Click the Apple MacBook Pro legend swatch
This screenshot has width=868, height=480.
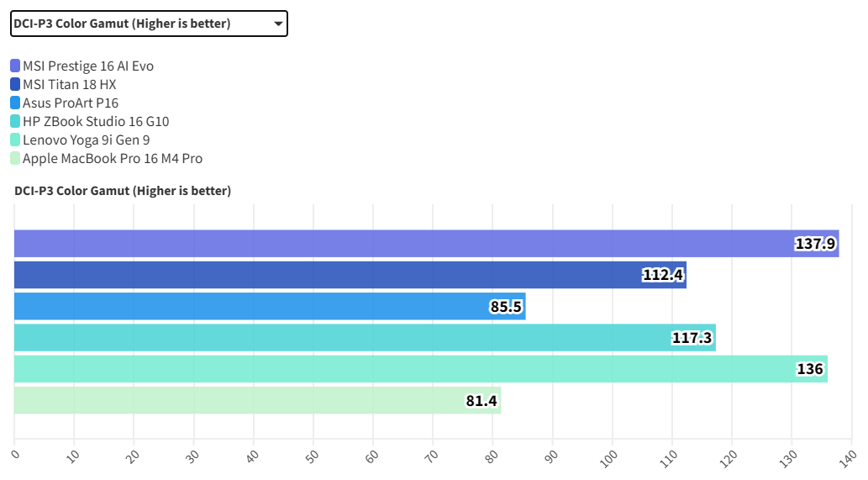point(16,158)
